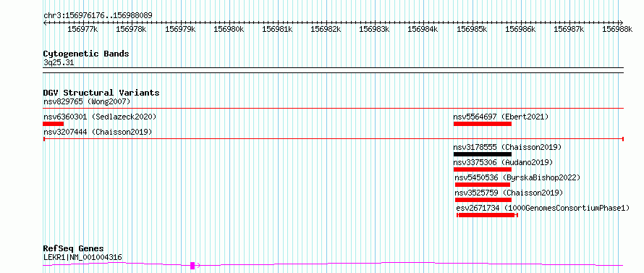
Task: Click the LEKR1|NM_001004316 gene label
Action: (82, 258)
